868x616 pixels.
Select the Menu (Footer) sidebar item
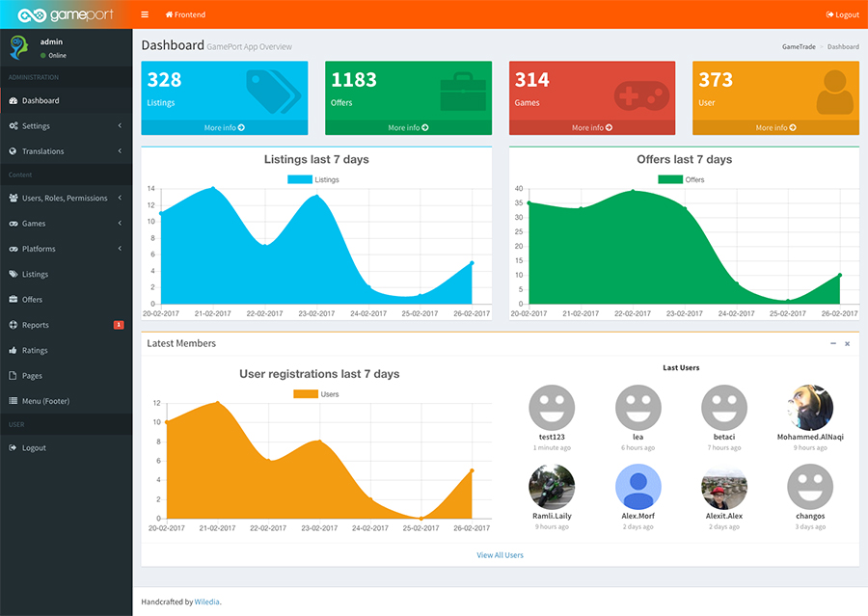tap(66, 401)
